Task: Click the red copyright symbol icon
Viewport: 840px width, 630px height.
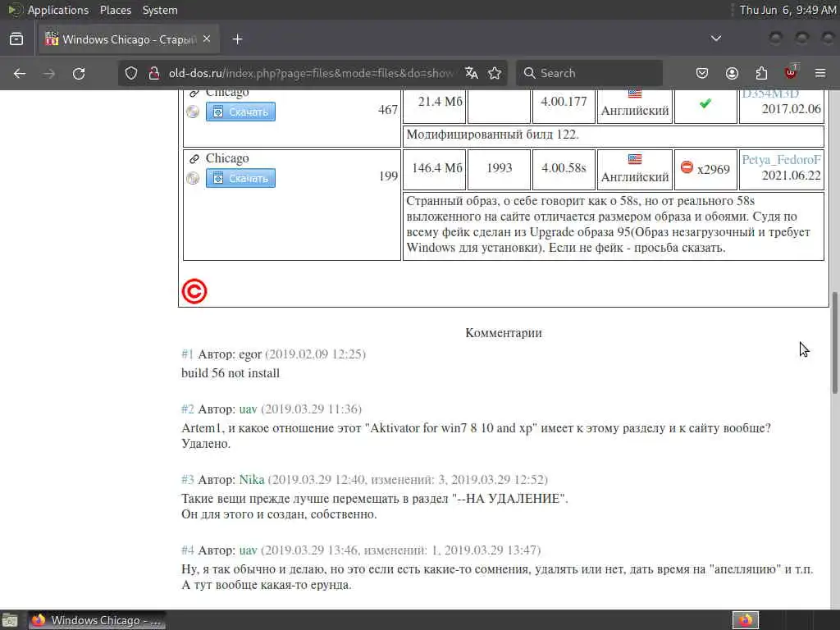Action: pos(194,291)
